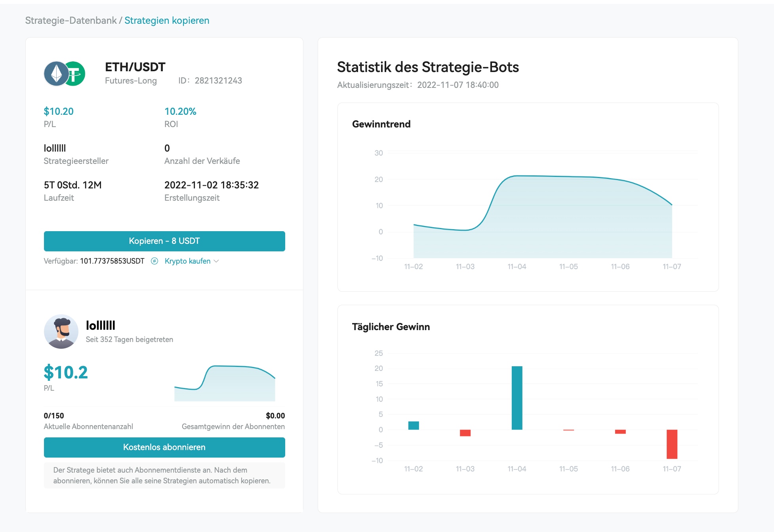Click the 11-07 red bar in Täglicher Gewinn
Viewport: 774px width, 532px height.
[x=672, y=444]
